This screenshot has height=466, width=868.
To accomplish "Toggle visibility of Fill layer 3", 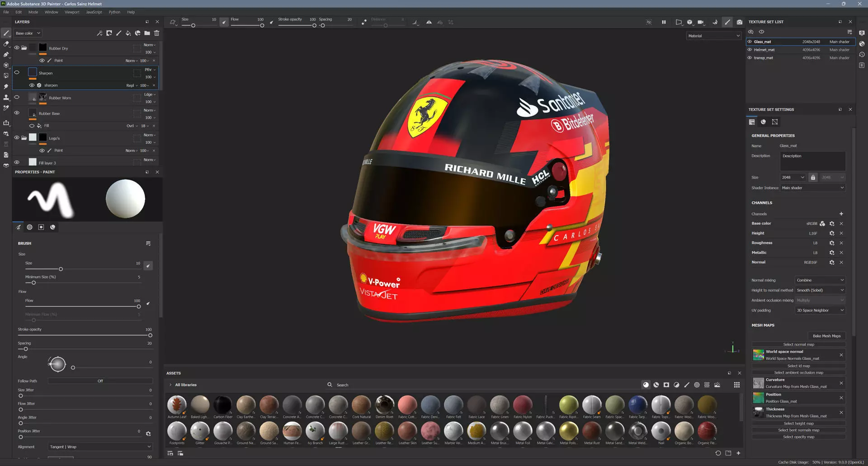I will pos(17,162).
